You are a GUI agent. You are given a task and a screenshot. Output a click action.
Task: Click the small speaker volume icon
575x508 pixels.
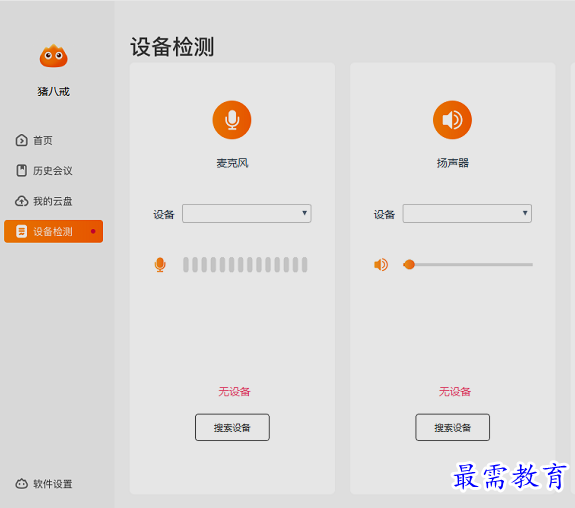381,264
